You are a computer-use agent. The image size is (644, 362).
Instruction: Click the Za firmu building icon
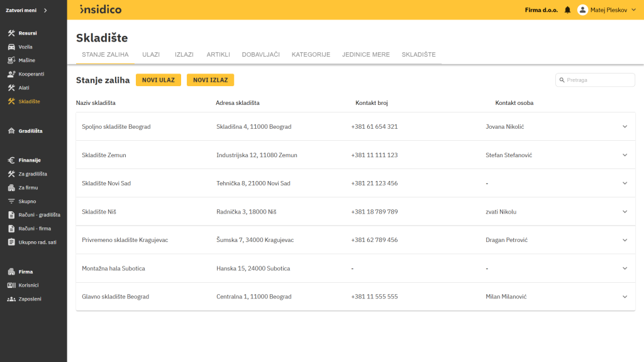[x=11, y=187]
